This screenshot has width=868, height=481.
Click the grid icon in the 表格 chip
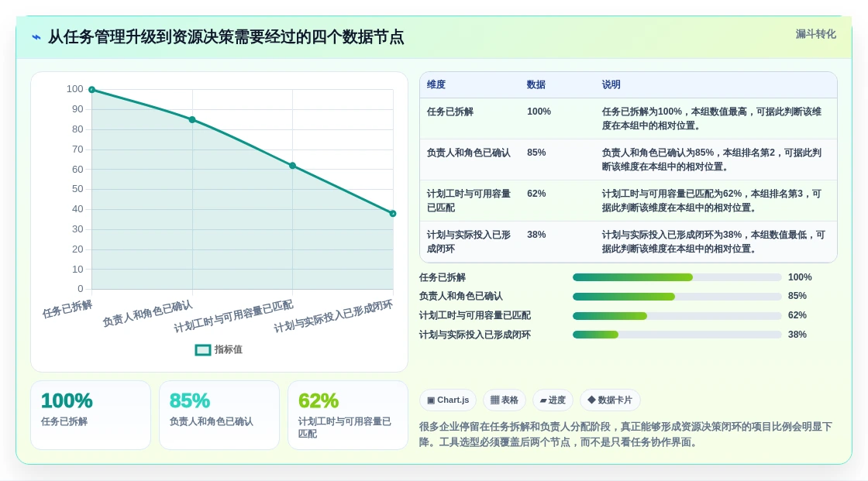click(494, 400)
